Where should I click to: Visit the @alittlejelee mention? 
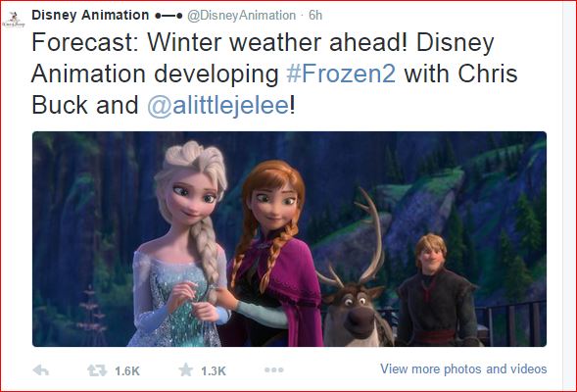coord(218,105)
